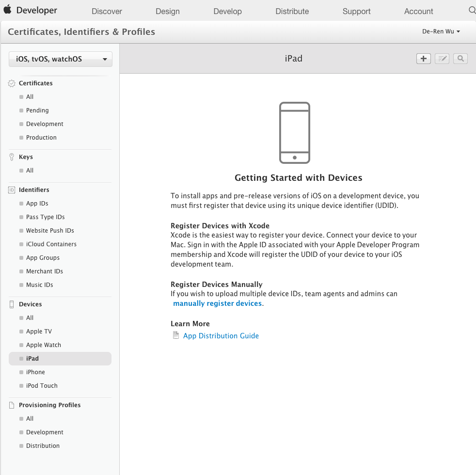
Task: Click the Apple logo icon
Action: pyautogui.click(x=7, y=10)
